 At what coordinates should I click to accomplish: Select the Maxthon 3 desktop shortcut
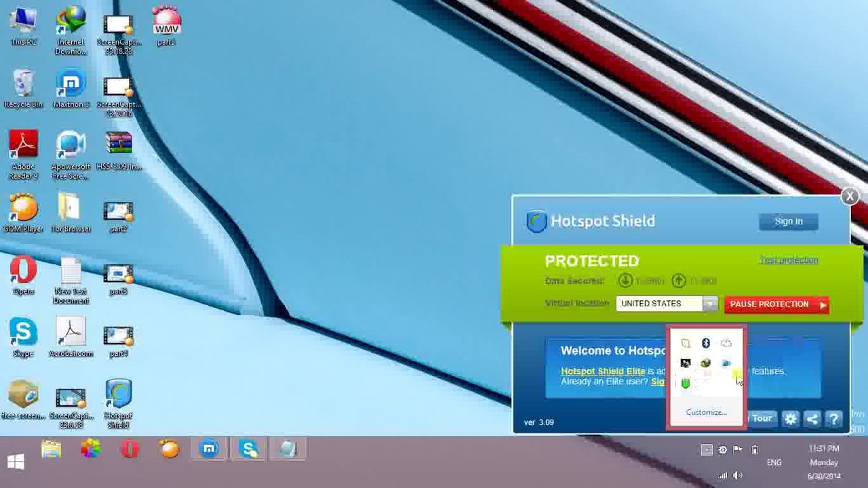pyautogui.click(x=71, y=89)
